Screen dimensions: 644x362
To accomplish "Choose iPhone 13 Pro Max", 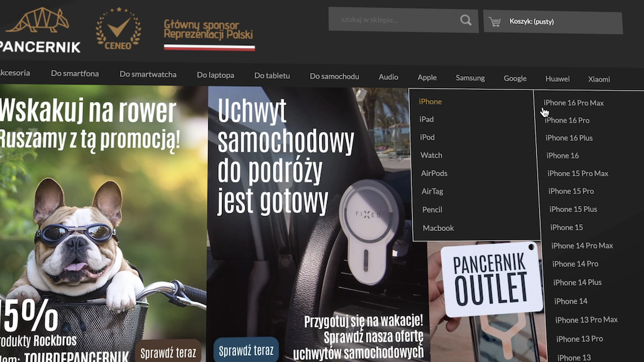I will (586, 320).
